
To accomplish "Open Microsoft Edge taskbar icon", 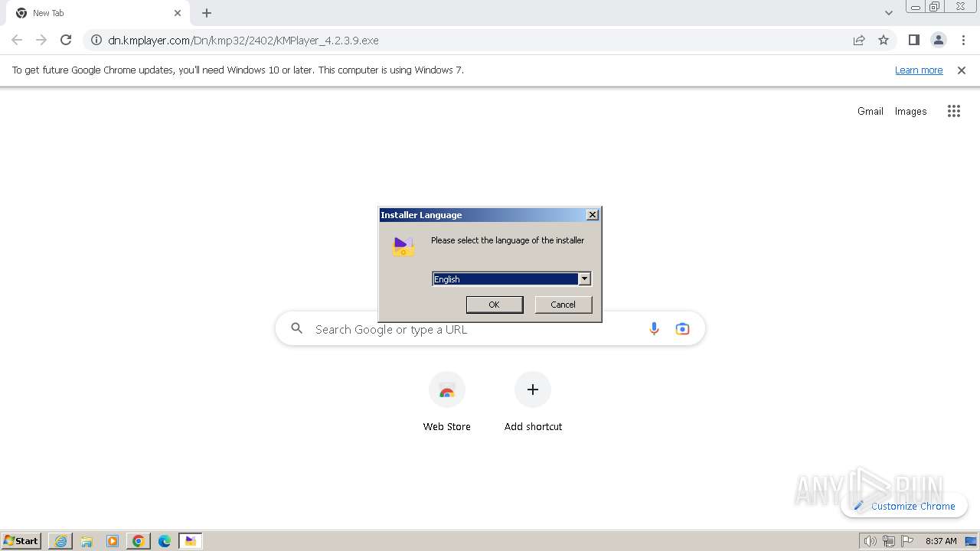I will coord(165,541).
